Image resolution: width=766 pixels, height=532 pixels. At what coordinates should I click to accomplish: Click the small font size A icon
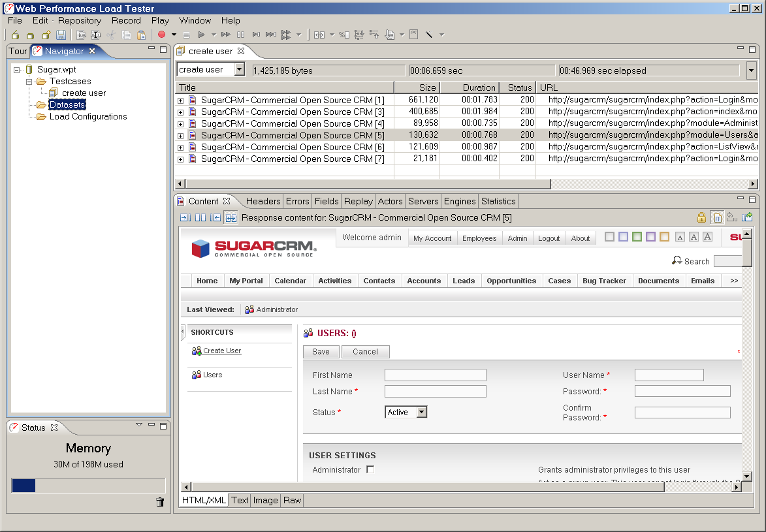[x=680, y=238]
